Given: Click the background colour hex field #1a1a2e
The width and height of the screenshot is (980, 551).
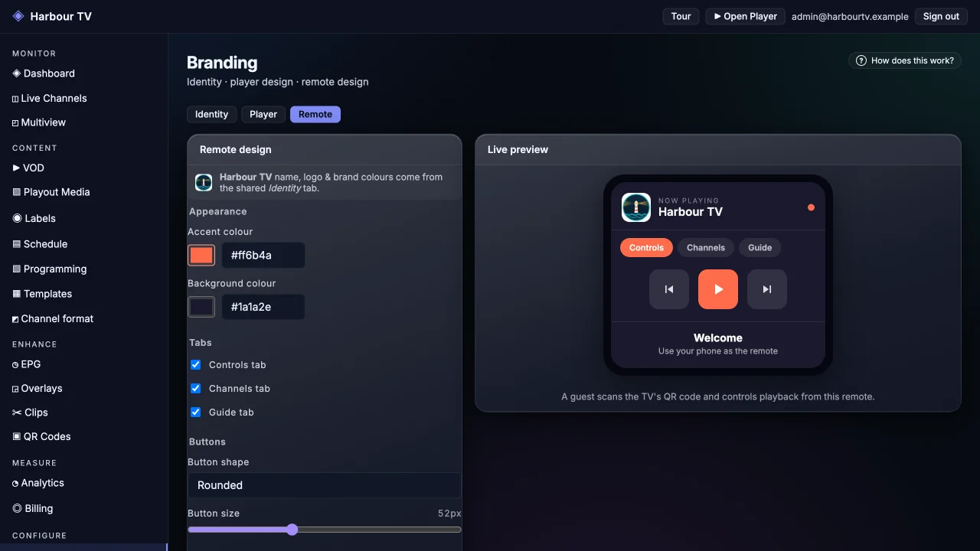Looking at the screenshot, I should click(x=263, y=307).
